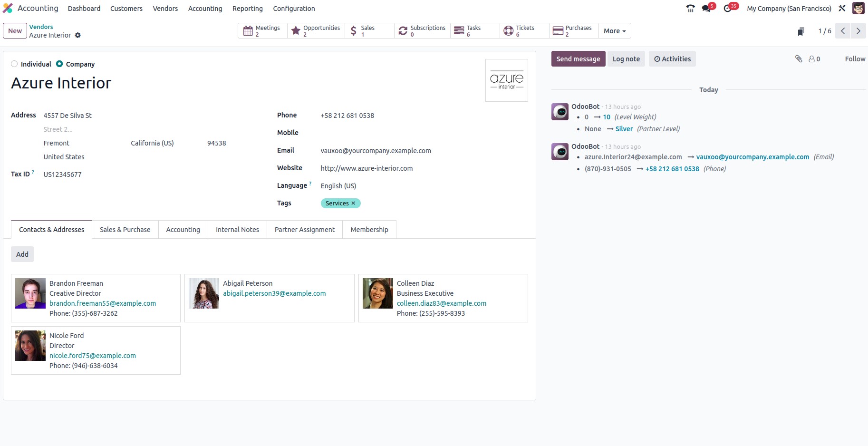Open Tasks smart button
Screen dimensions: 868x446
coord(475,31)
